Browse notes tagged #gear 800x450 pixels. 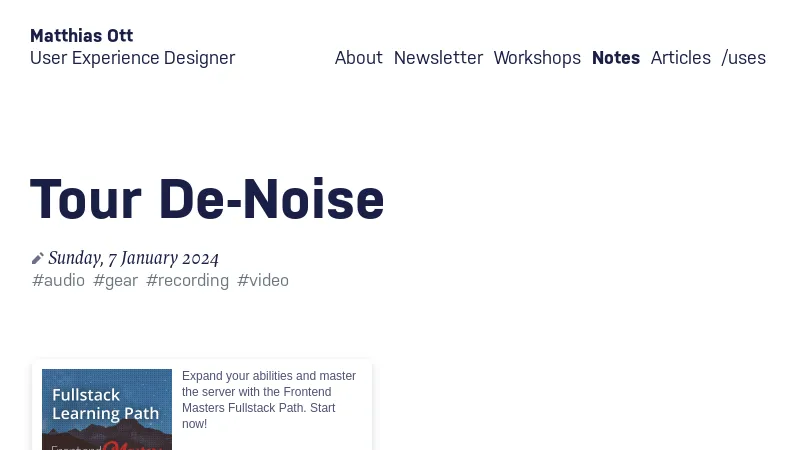[115, 280]
